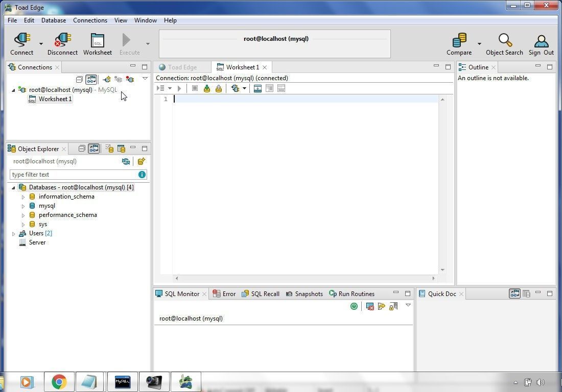The height and width of the screenshot is (392, 562).
Task: Click the stop execution square icon
Action: click(x=195, y=88)
